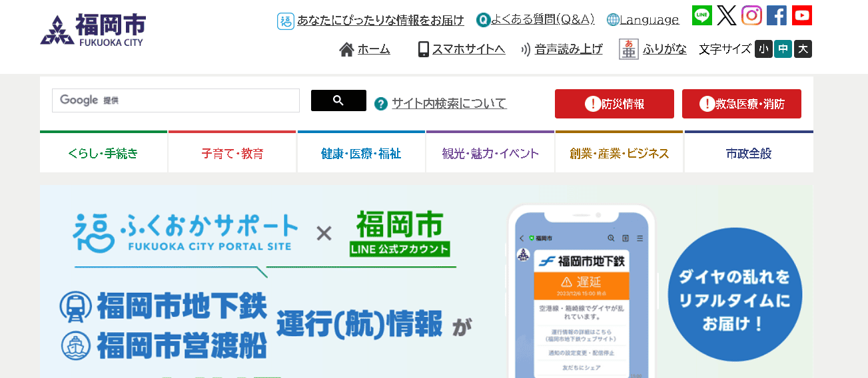Open the サイト内検索について link
868x378 pixels.
449,104
